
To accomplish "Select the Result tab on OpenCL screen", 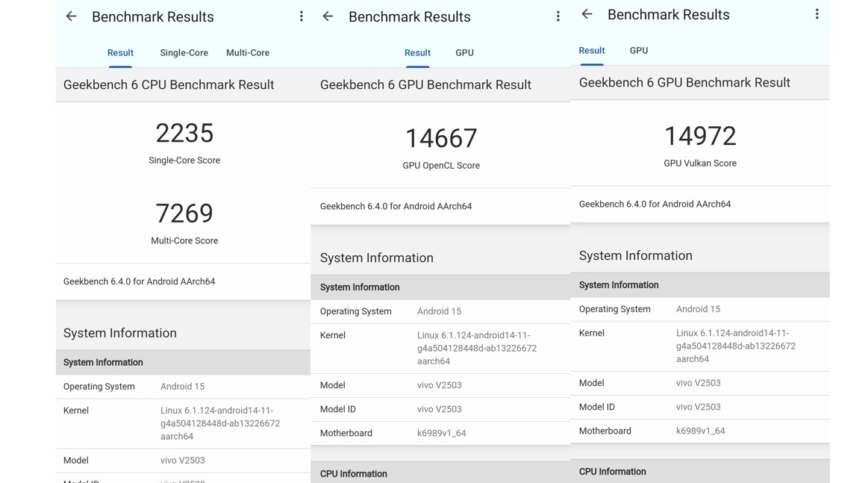I will [x=417, y=52].
